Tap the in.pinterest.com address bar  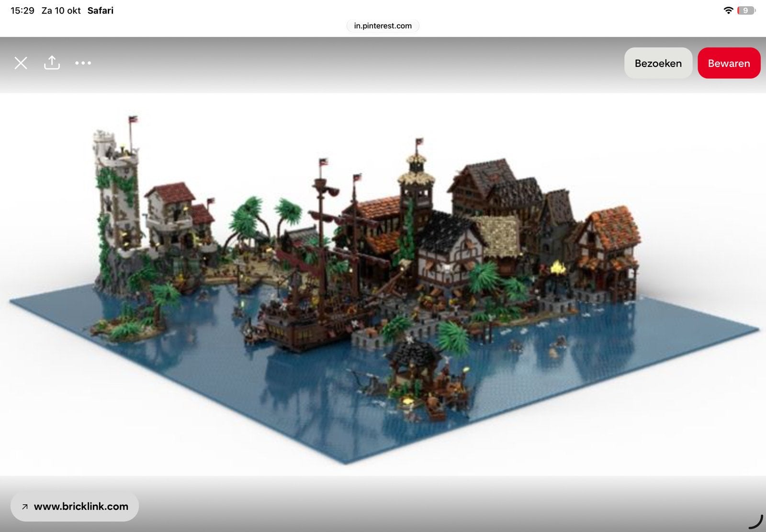[383, 26]
